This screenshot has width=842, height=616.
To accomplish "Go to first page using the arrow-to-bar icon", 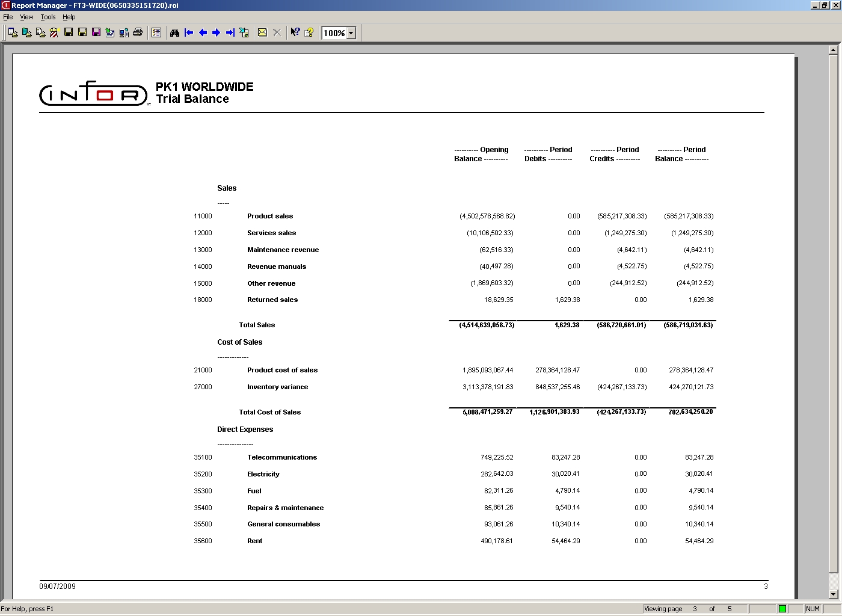I will click(189, 32).
